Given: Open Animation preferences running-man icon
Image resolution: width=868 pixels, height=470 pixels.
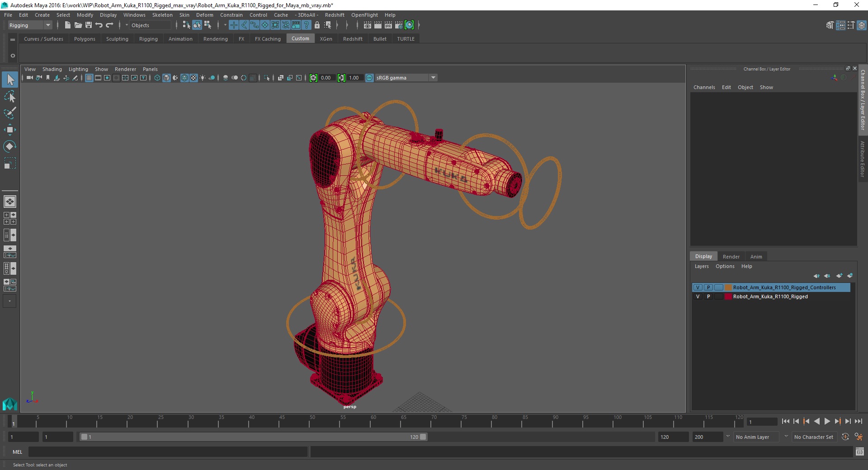Looking at the screenshot, I should pos(859,437).
